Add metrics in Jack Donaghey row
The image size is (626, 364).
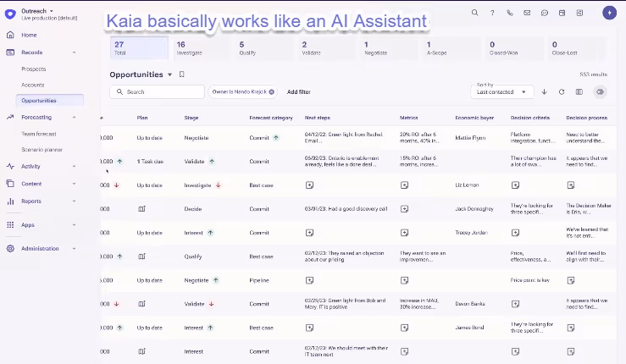coord(404,209)
